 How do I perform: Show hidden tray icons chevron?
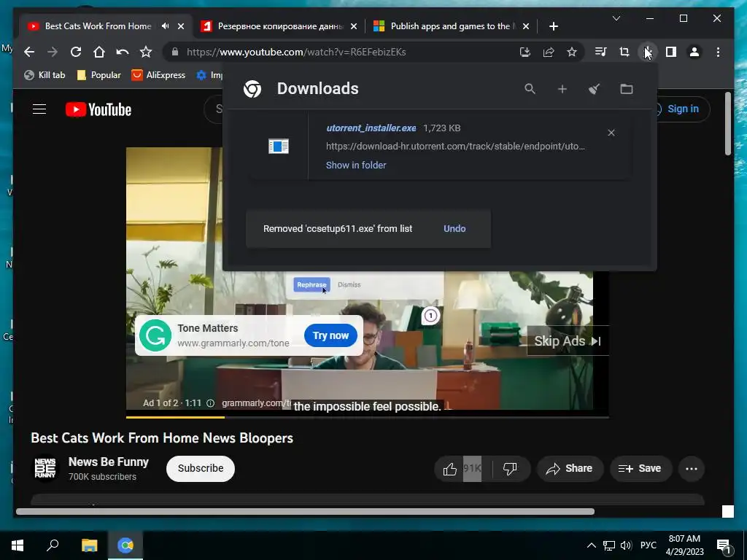pyautogui.click(x=591, y=545)
